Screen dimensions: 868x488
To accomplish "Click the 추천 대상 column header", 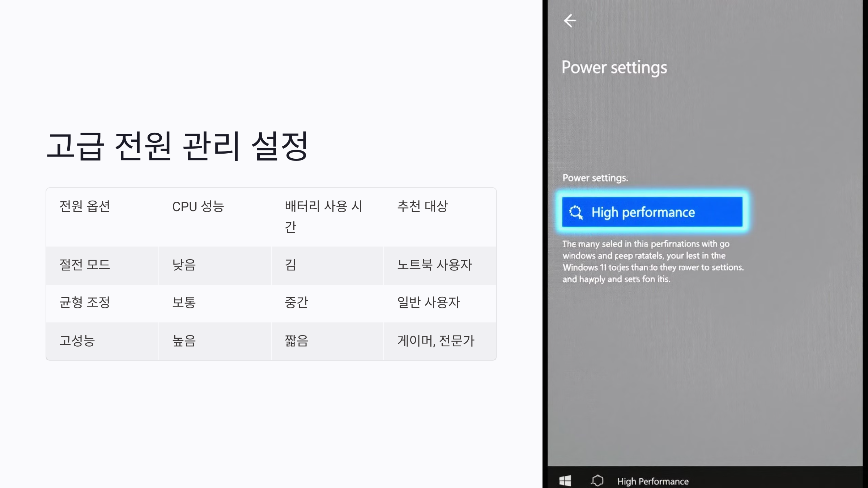I will [x=422, y=206].
